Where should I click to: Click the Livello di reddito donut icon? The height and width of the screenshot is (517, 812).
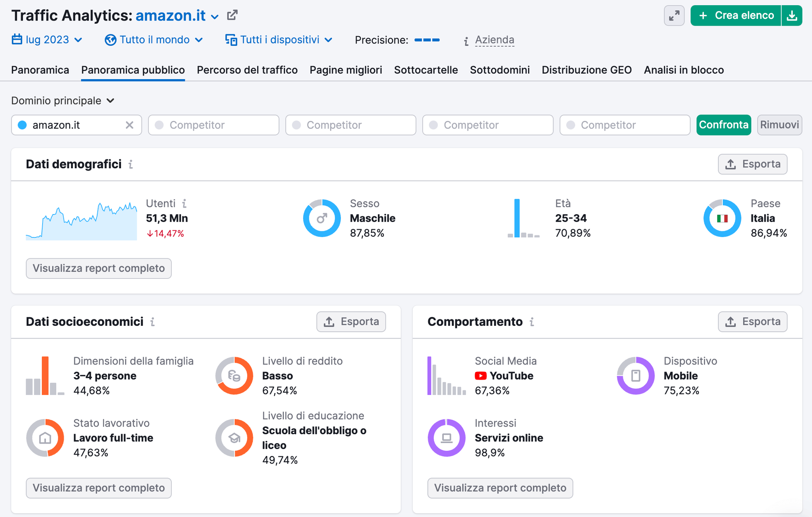tap(234, 376)
